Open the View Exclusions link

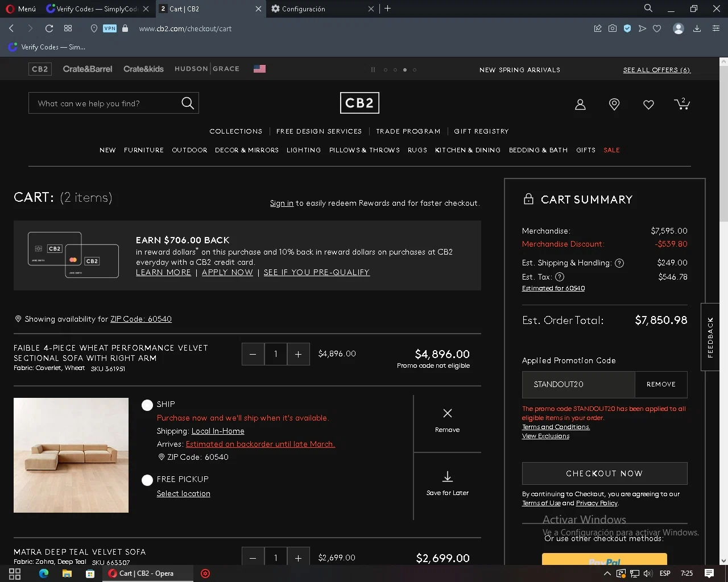(545, 436)
